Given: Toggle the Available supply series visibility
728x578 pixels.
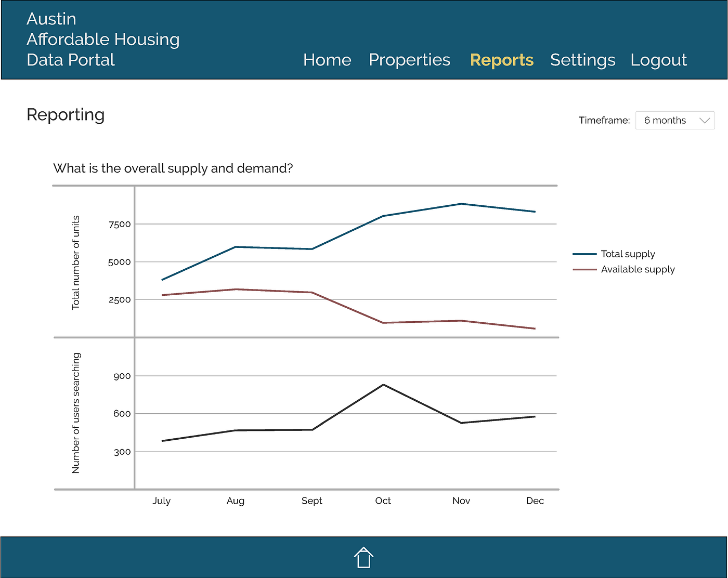Looking at the screenshot, I should coord(638,270).
